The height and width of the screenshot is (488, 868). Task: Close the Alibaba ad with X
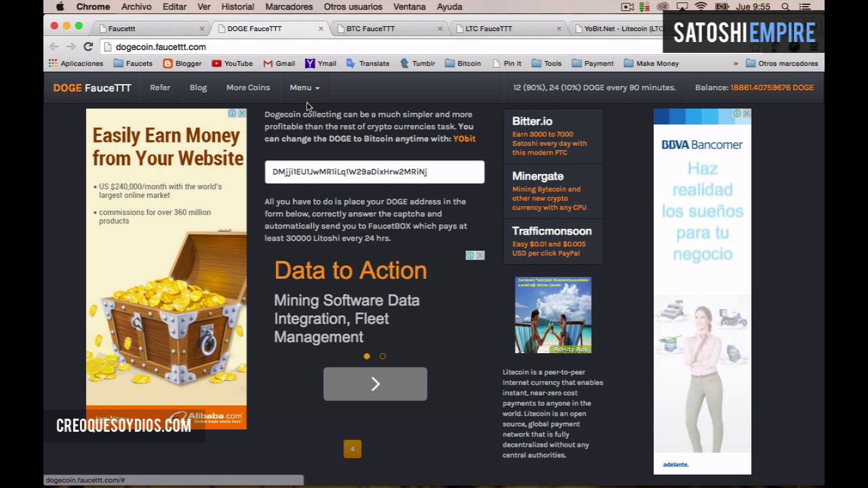[x=242, y=113]
